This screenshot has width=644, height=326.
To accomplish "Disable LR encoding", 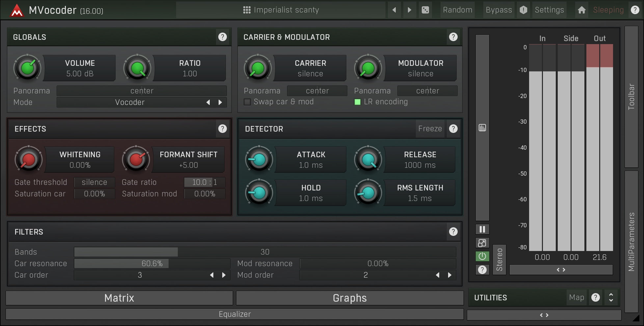I will pos(358,102).
